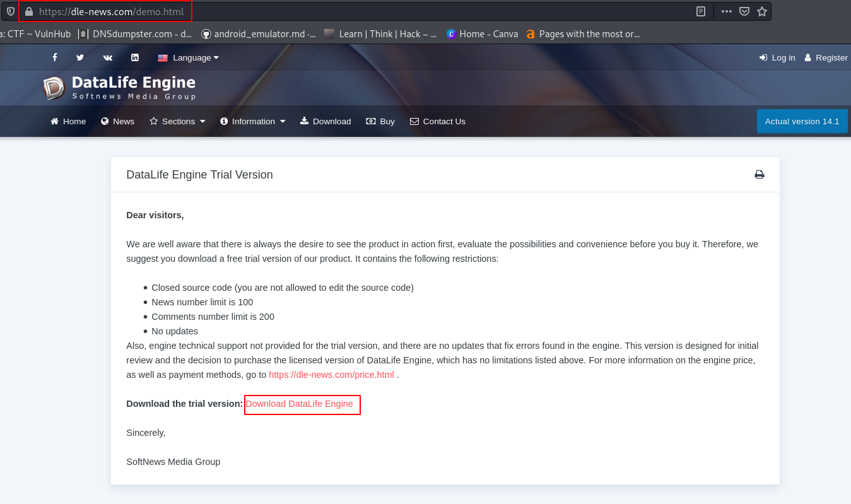The image size is (851, 504).
Task: Save page to Pocket icon
Action: click(x=744, y=11)
